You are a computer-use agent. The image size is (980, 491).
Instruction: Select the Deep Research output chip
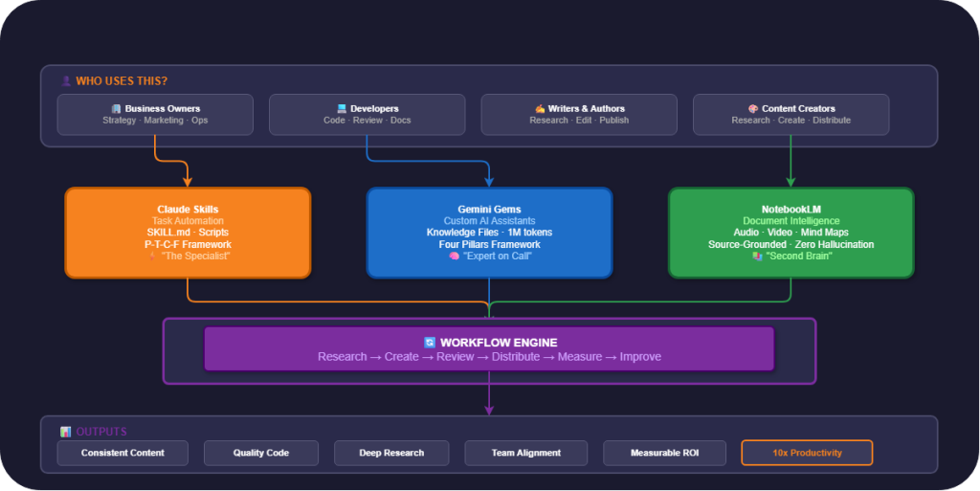(391, 453)
